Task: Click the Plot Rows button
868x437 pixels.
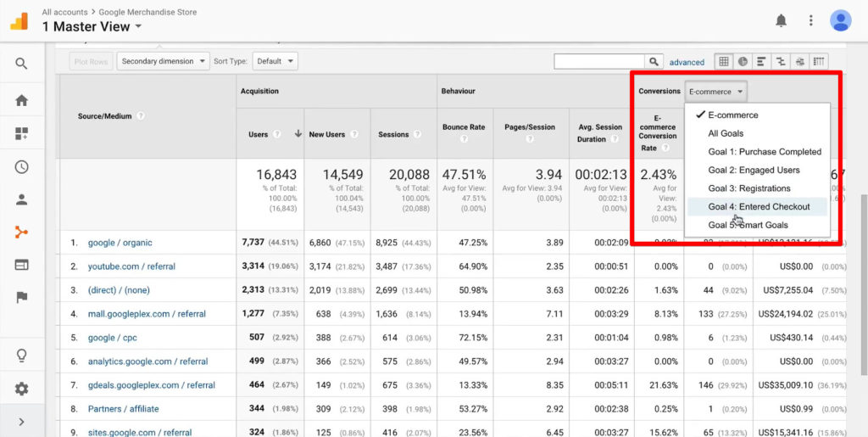Action: click(92, 61)
